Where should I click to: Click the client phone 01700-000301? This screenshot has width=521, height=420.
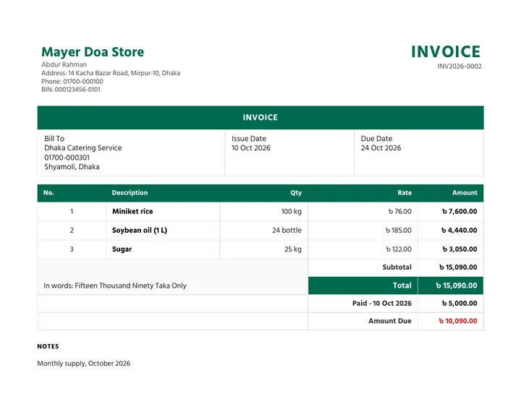(67, 158)
